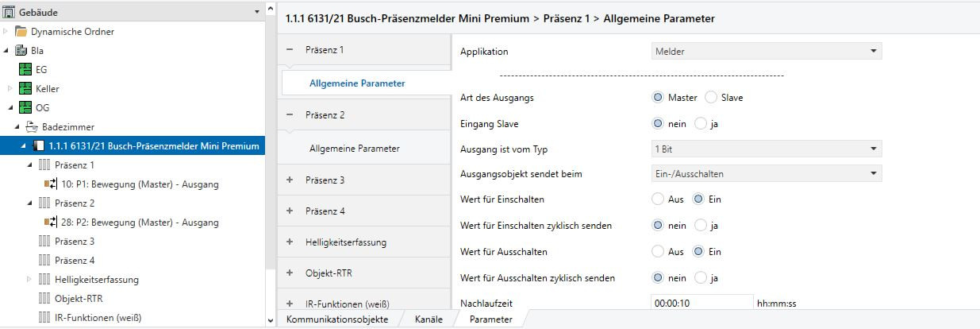Viewport: 980px width, 329px height.
Task: Click the EG floor icon
Action: (x=25, y=70)
